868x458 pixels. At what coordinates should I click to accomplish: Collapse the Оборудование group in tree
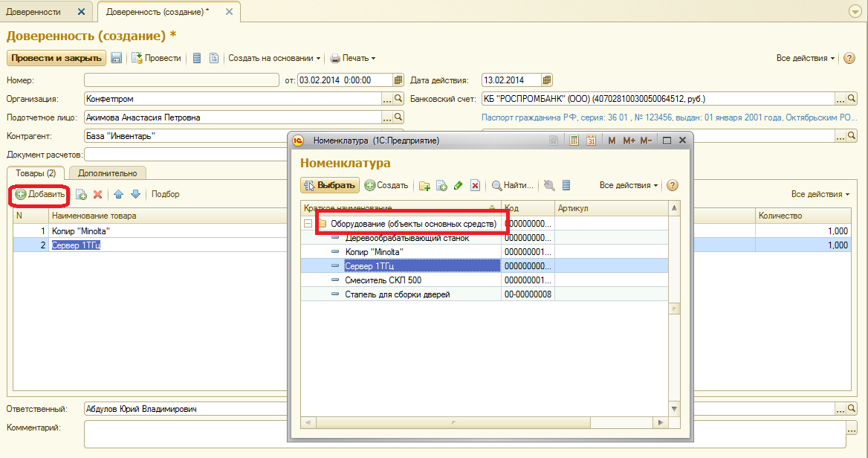(x=308, y=224)
